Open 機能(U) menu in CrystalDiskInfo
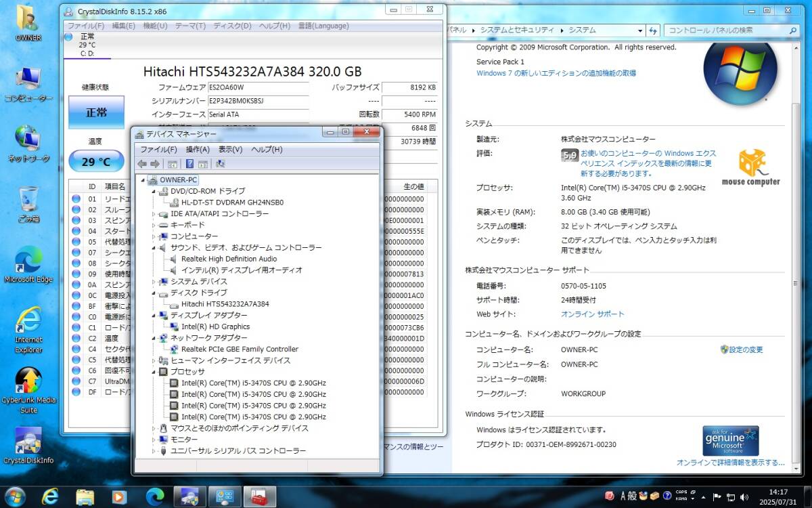 point(155,26)
